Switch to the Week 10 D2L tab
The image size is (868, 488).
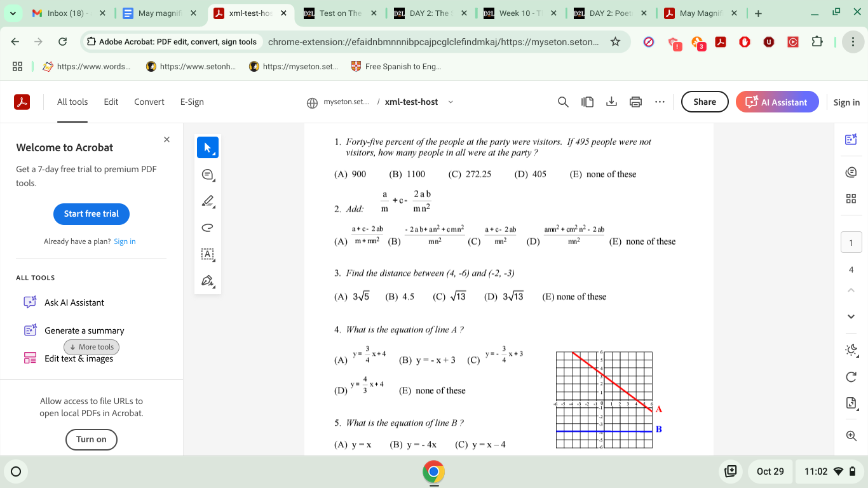[x=520, y=13]
